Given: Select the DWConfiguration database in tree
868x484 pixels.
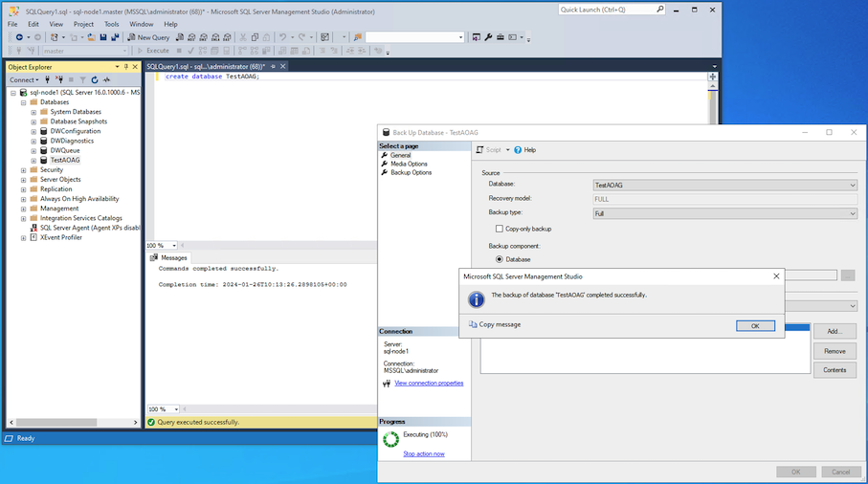Looking at the screenshot, I should click(x=76, y=131).
